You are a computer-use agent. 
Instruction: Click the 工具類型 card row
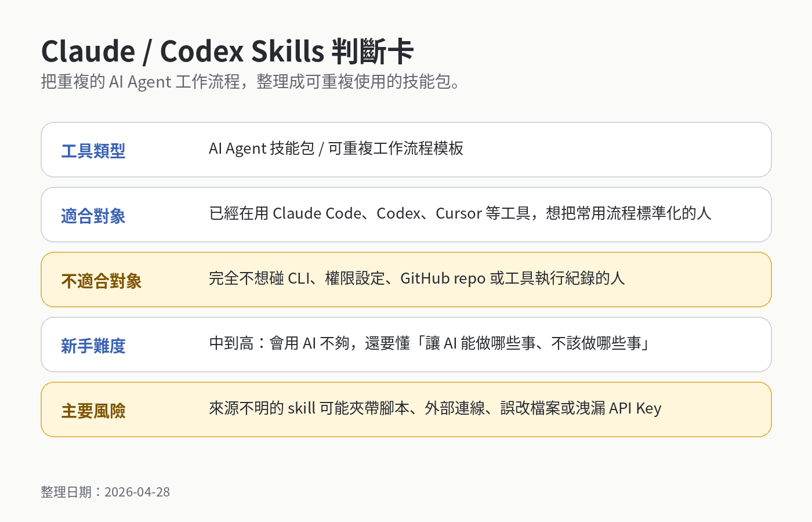pyautogui.click(x=406, y=149)
